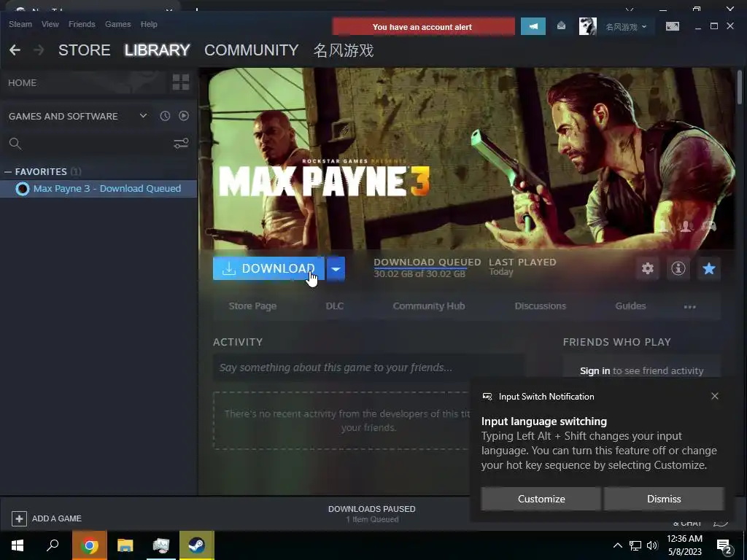Open the Store Page link
Viewport: 747px width, 560px height.
pos(252,306)
